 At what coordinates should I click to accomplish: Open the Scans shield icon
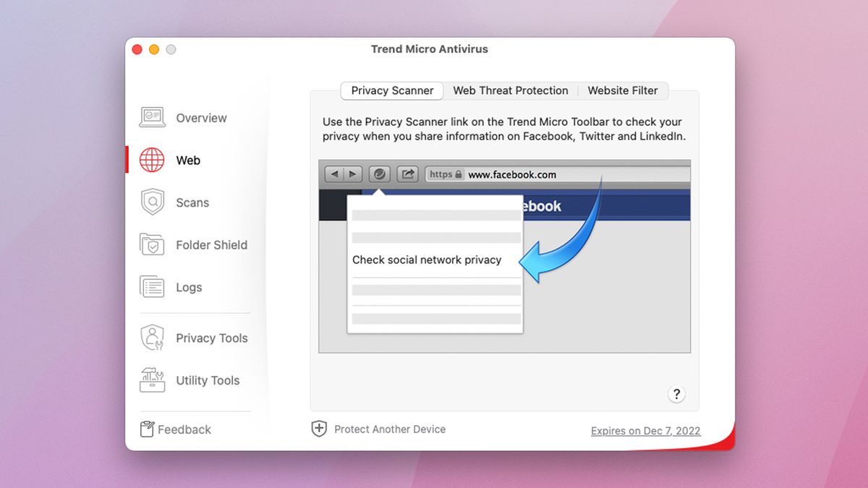(152, 202)
